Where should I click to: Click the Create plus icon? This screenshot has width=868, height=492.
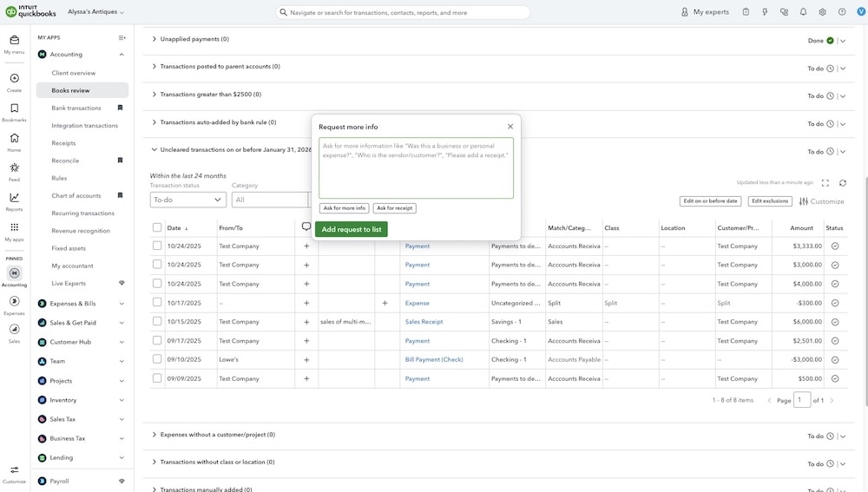click(15, 79)
